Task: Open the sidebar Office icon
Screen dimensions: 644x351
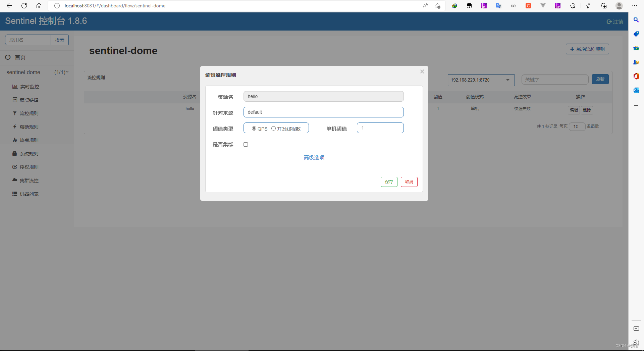Action: [x=636, y=76]
